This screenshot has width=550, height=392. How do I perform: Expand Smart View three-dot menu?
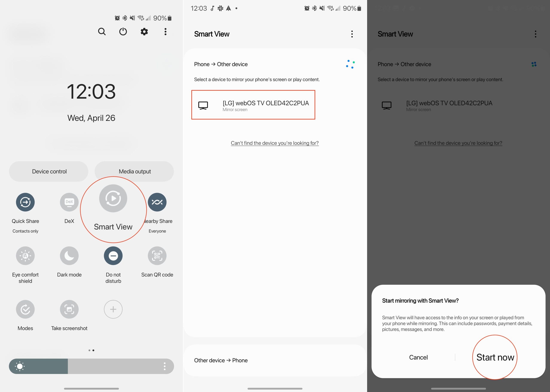click(352, 34)
